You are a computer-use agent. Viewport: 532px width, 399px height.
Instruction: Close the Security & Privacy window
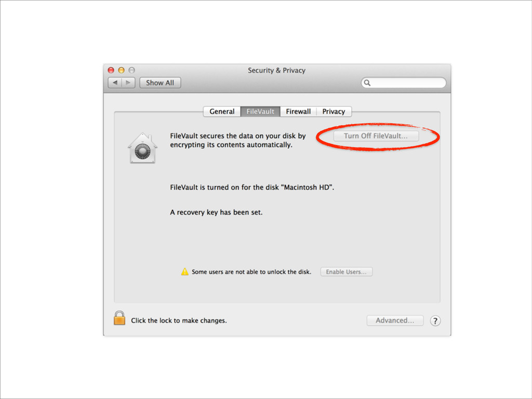coord(111,70)
